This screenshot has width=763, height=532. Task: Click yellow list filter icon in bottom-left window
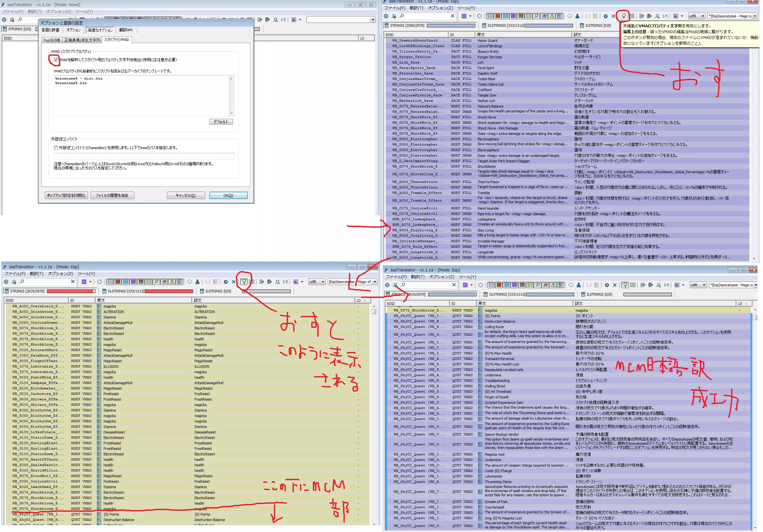click(149, 282)
